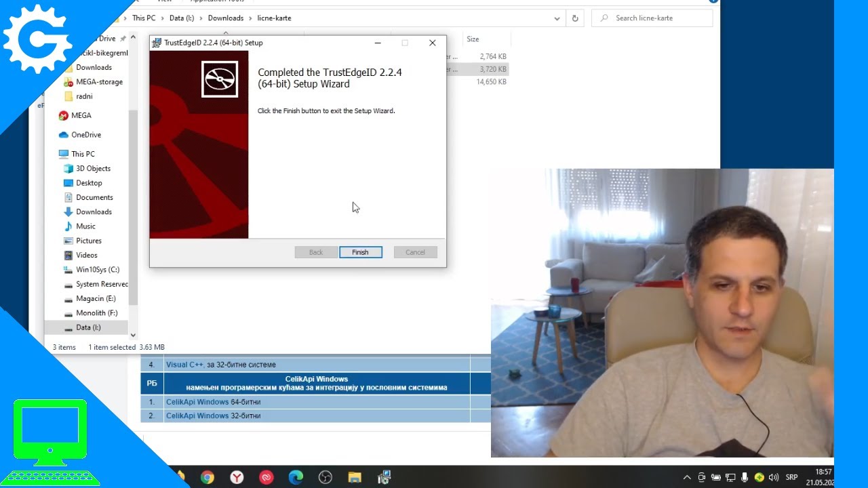The height and width of the screenshot is (488, 868).
Task: Click the Videos film icon
Action: [x=68, y=255]
